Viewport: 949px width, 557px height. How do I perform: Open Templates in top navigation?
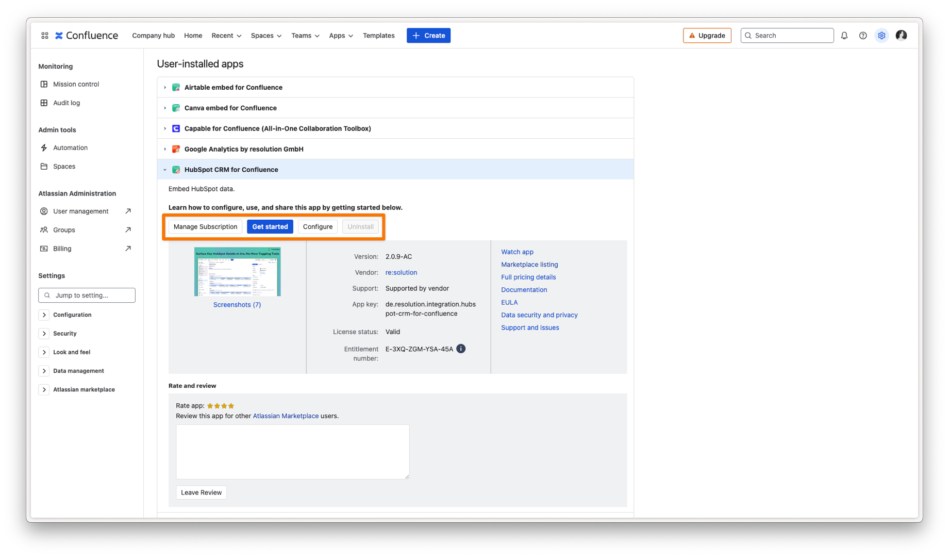pos(378,36)
